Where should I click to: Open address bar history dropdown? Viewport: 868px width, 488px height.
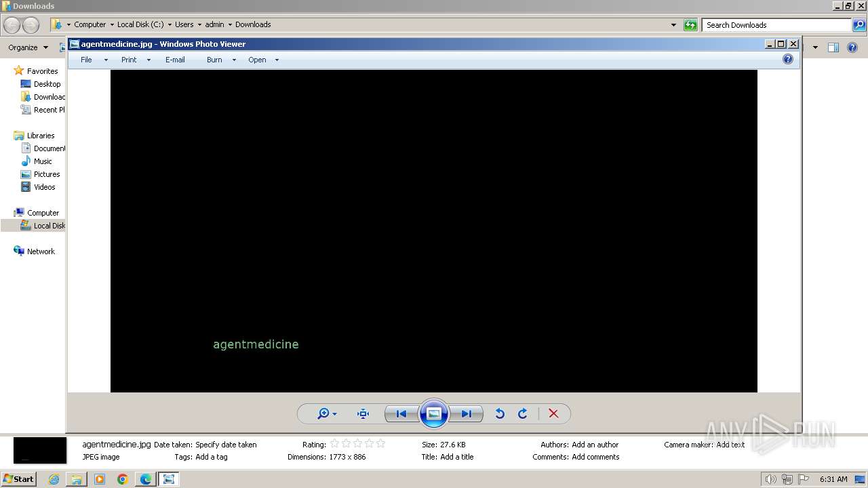tap(673, 25)
